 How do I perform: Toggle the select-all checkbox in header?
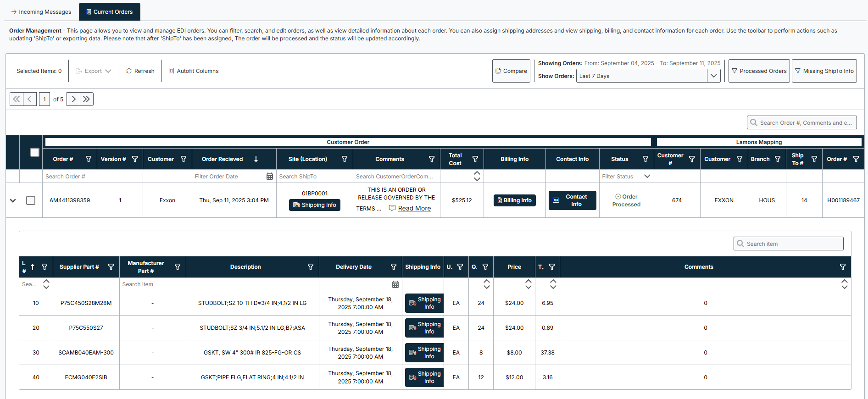click(x=35, y=152)
